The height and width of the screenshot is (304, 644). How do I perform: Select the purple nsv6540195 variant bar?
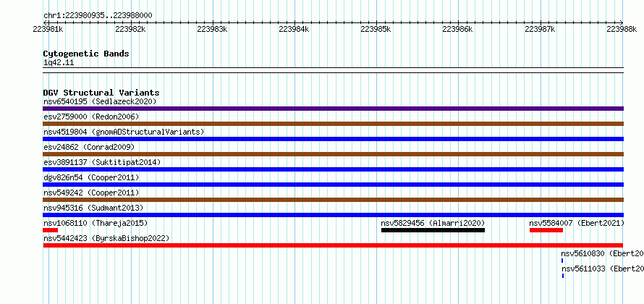click(333, 109)
